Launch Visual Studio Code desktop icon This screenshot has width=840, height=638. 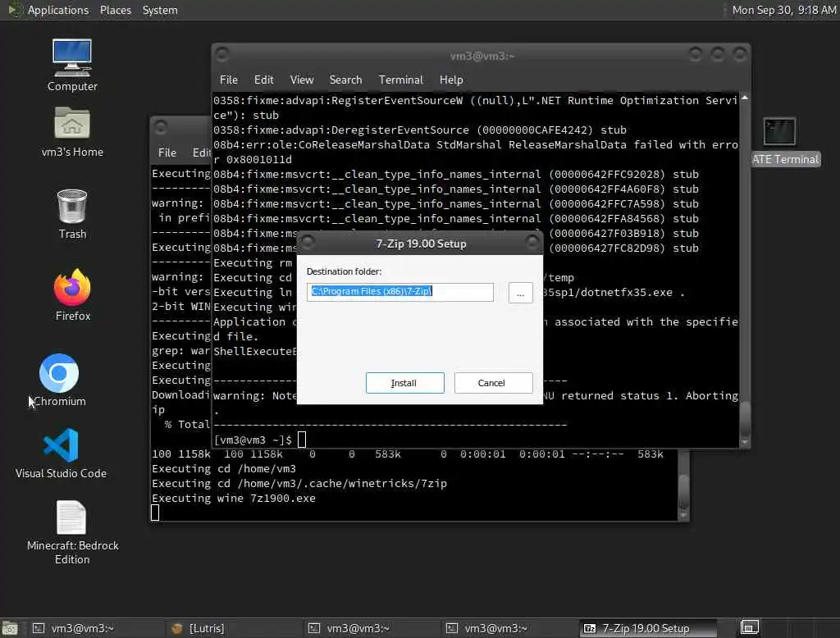(61, 453)
